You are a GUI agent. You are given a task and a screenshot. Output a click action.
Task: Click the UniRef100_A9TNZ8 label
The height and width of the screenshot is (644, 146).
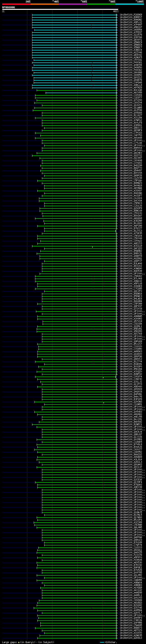coord(131,87)
